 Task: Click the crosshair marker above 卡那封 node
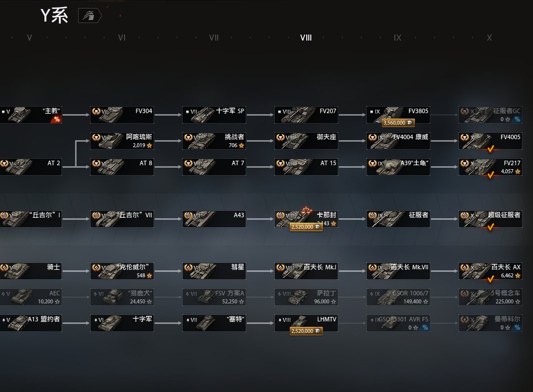[307, 210]
